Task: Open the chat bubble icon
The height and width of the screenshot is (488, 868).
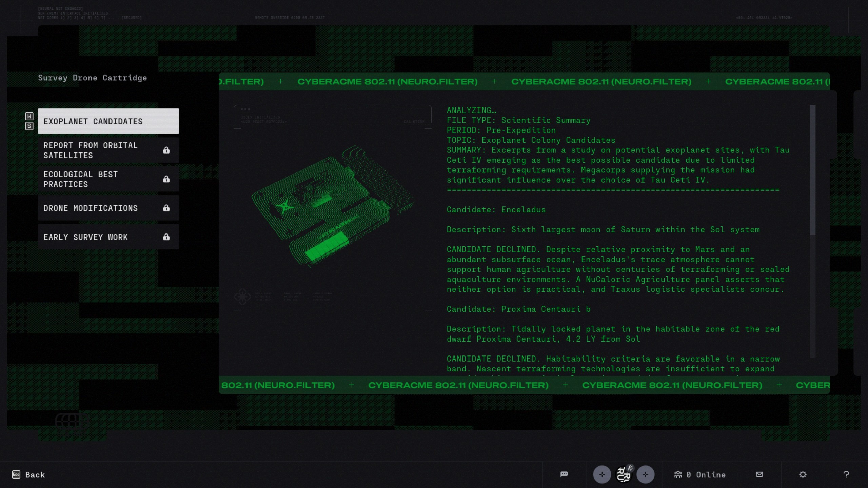Action: click(564, 474)
